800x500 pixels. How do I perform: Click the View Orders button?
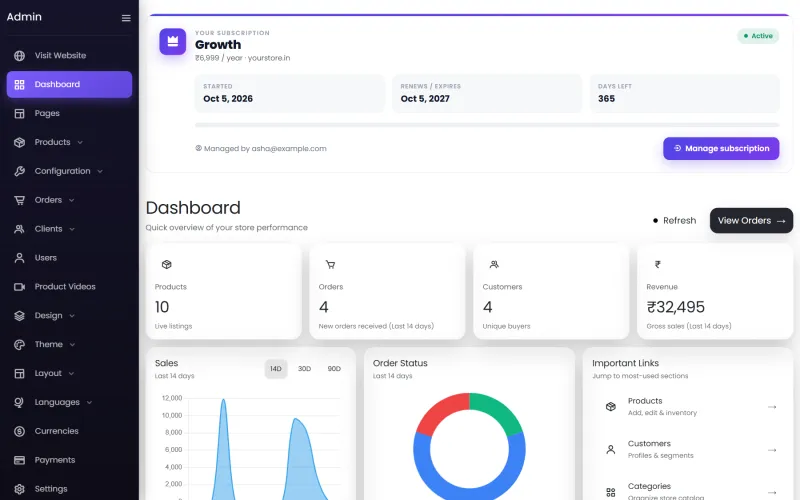click(x=751, y=220)
